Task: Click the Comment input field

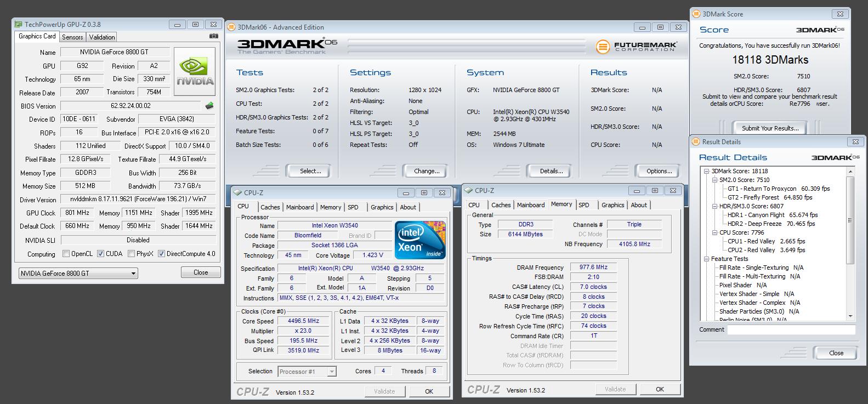Action: pos(791,330)
